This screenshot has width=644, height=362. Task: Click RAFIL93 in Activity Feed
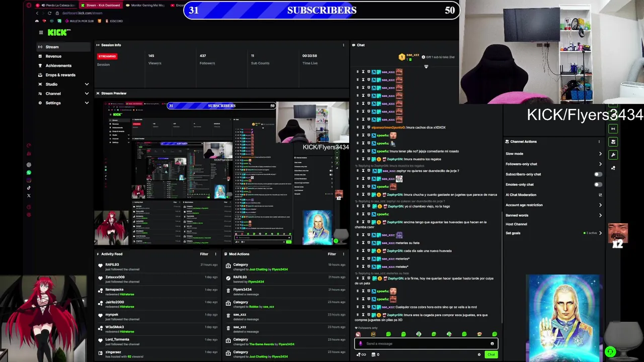112,264
